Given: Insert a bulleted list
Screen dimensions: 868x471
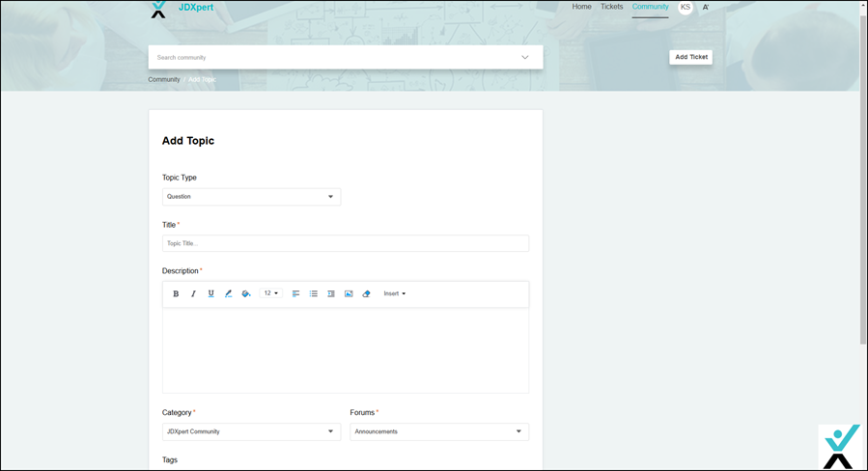Looking at the screenshot, I should pyautogui.click(x=314, y=293).
